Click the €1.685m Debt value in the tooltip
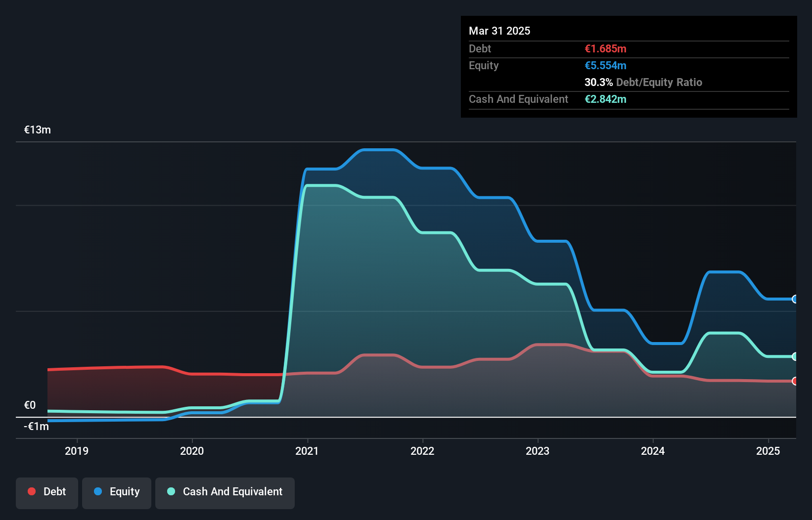The width and height of the screenshot is (812, 520). click(605, 48)
